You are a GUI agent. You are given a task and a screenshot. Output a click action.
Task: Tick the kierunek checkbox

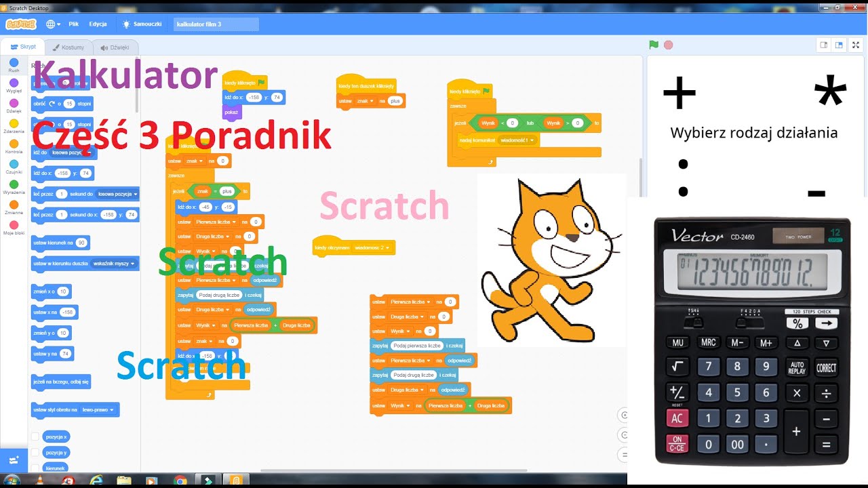click(x=35, y=468)
